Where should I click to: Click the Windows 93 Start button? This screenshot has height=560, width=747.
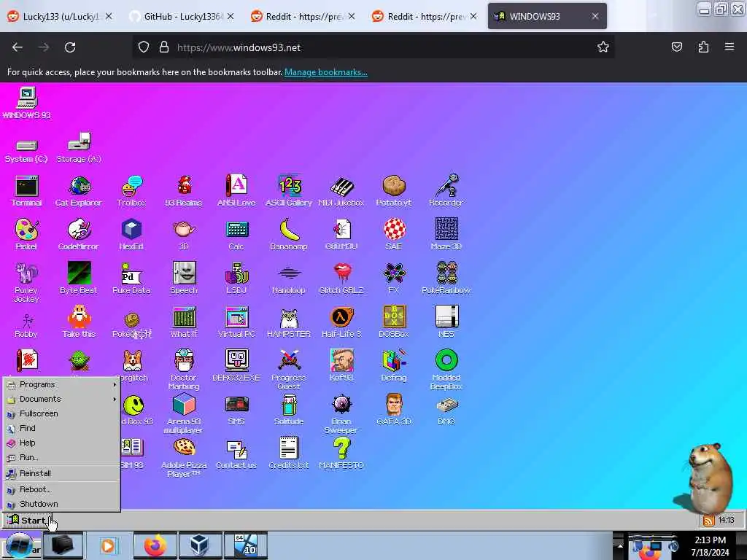27,520
